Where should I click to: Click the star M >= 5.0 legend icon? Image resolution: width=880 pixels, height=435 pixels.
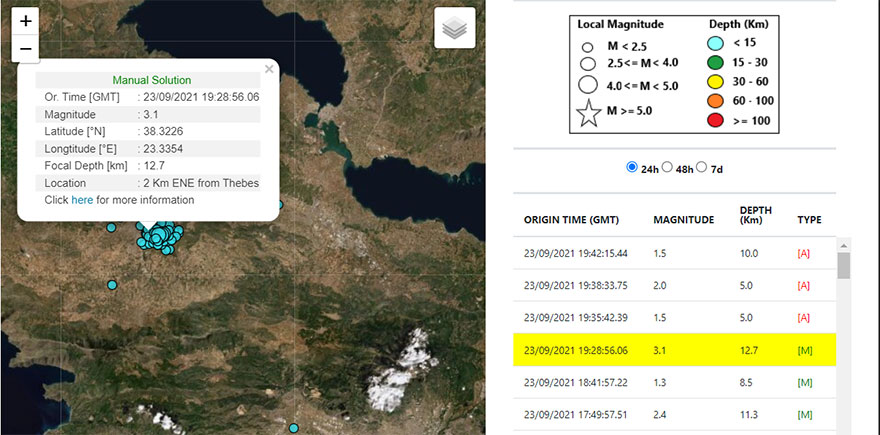point(590,110)
